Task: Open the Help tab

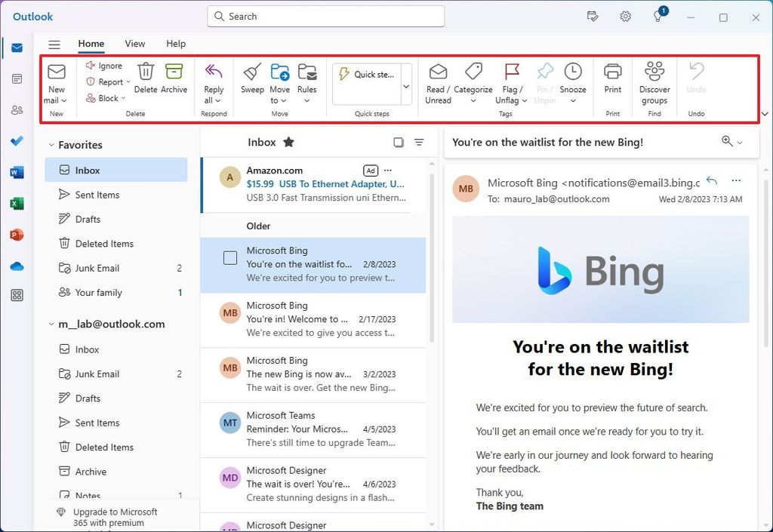Action: click(x=176, y=44)
